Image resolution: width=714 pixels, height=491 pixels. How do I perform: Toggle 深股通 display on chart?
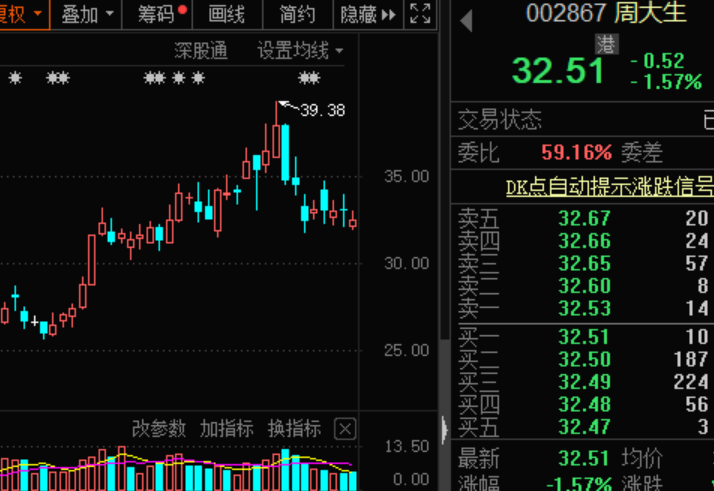coord(201,50)
